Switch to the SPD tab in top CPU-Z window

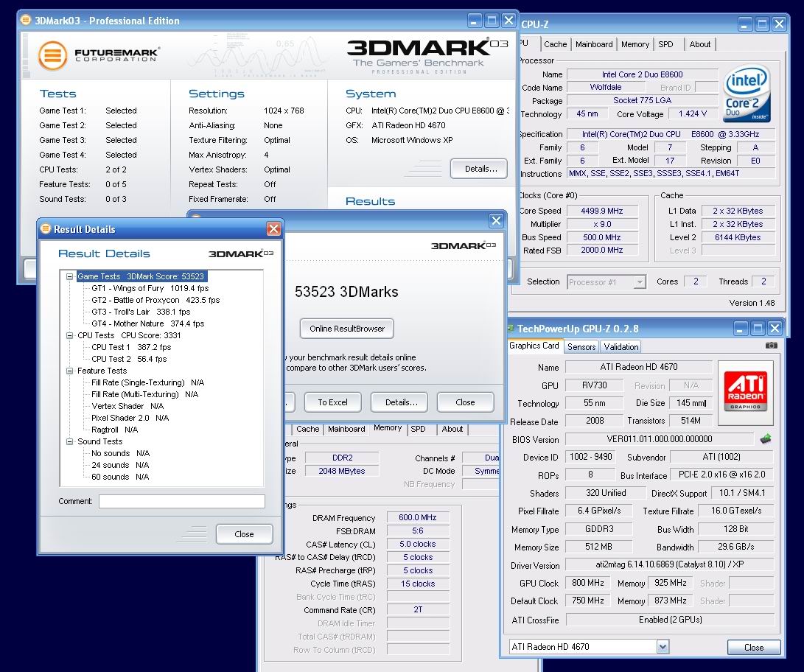pyautogui.click(x=665, y=45)
